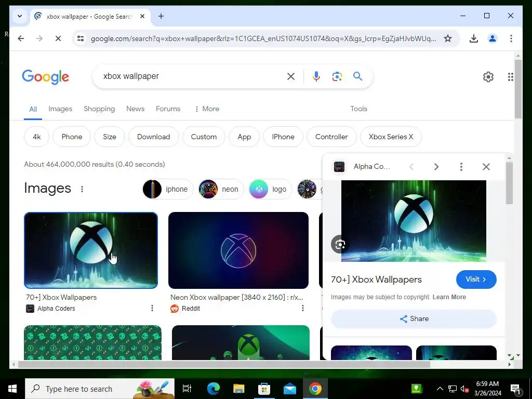Switch to the Forums tab
Image resolution: width=532 pixels, height=399 pixels.
pos(168,109)
